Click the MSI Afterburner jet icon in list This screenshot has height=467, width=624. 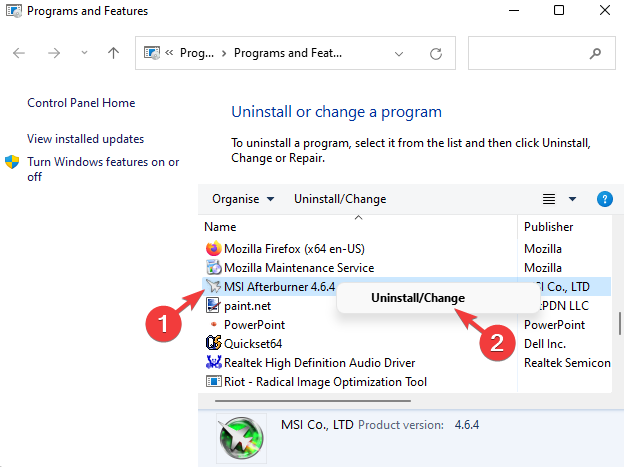coord(213,286)
